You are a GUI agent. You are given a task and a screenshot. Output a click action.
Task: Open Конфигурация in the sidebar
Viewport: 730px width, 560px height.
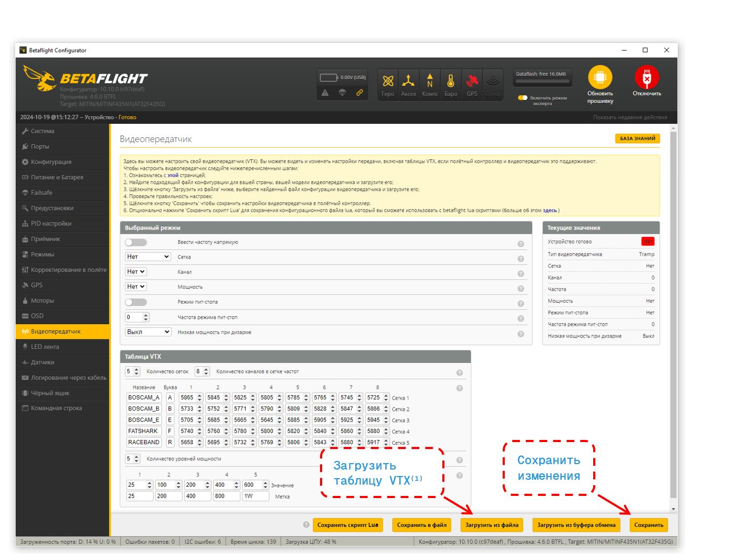tap(62, 162)
